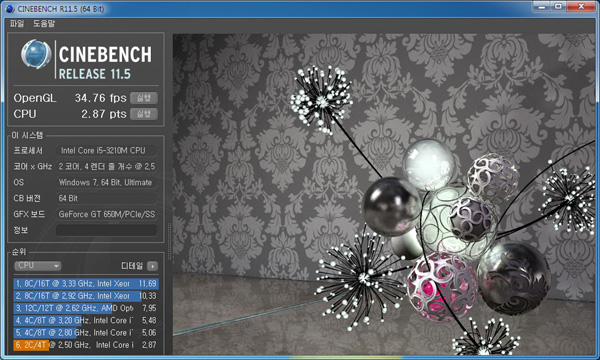The width and height of the screenshot is (600, 360).
Task: Close the Cinebench window
Action: (x=580, y=7)
